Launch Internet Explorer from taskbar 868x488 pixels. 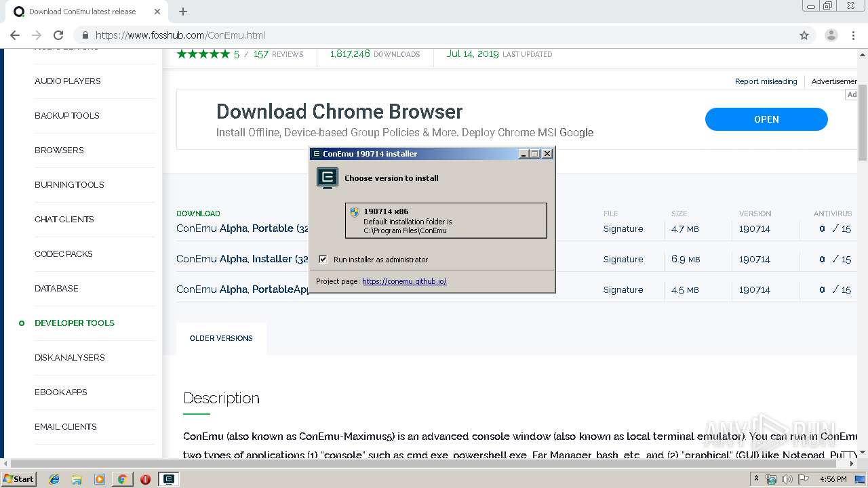pyautogui.click(x=54, y=479)
